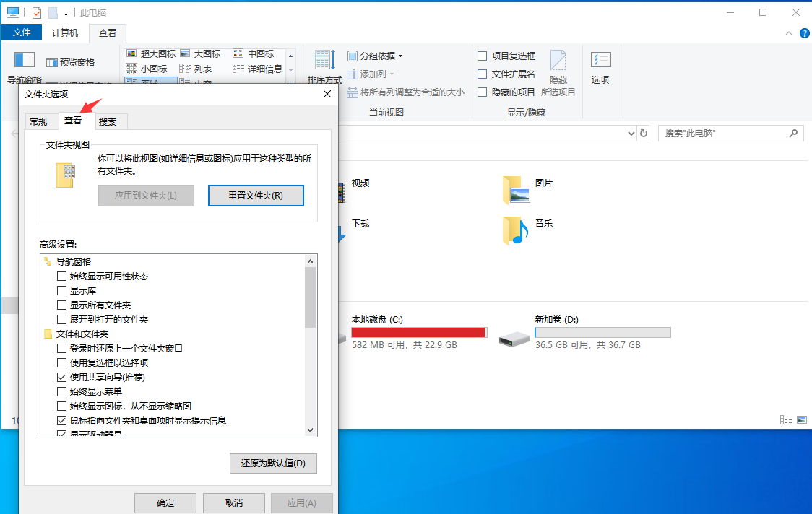Disable 使用共享向导(推荐) checkbox
This screenshot has width=812, height=514.
(61, 377)
